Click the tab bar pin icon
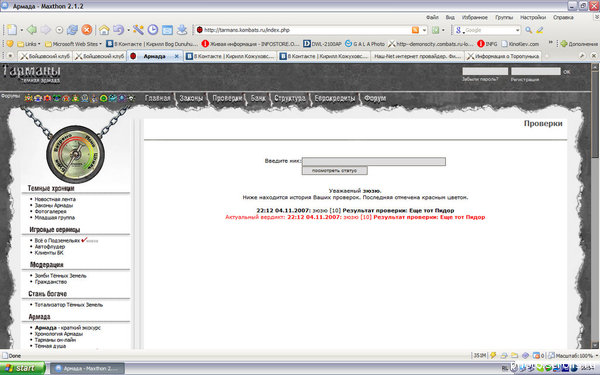The height and width of the screenshot is (375, 600). coord(582,56)
